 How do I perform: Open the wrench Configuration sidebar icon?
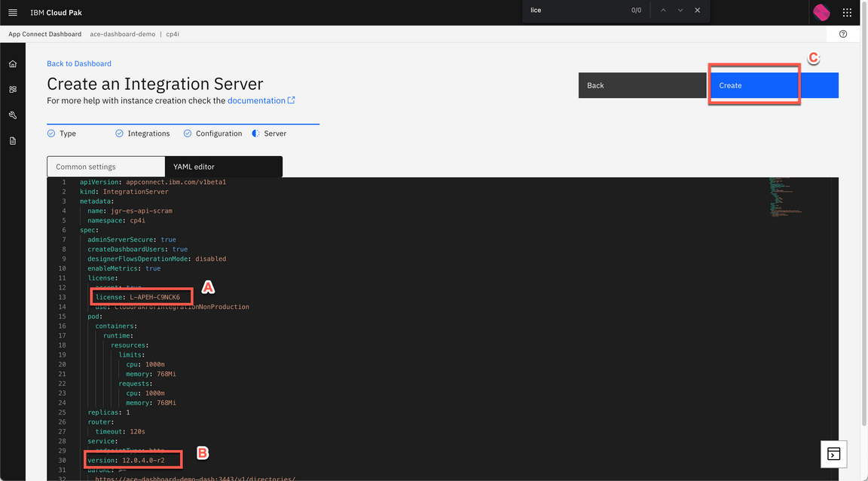pos(13,115)
